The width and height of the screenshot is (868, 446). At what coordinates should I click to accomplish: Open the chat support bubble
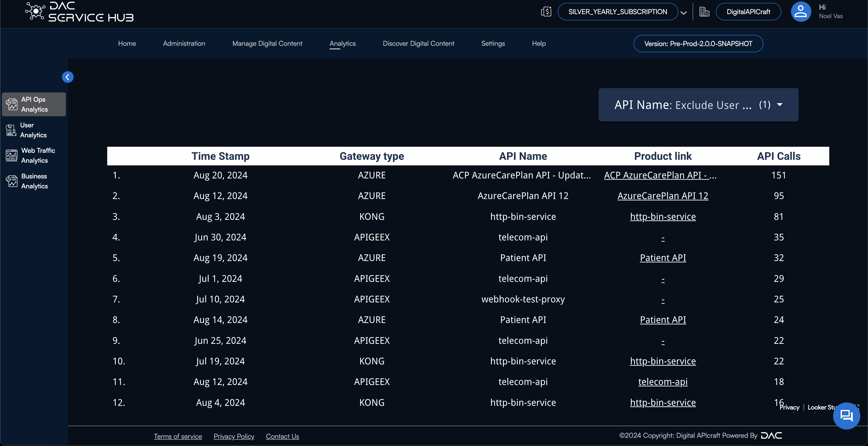pos(846,416)
